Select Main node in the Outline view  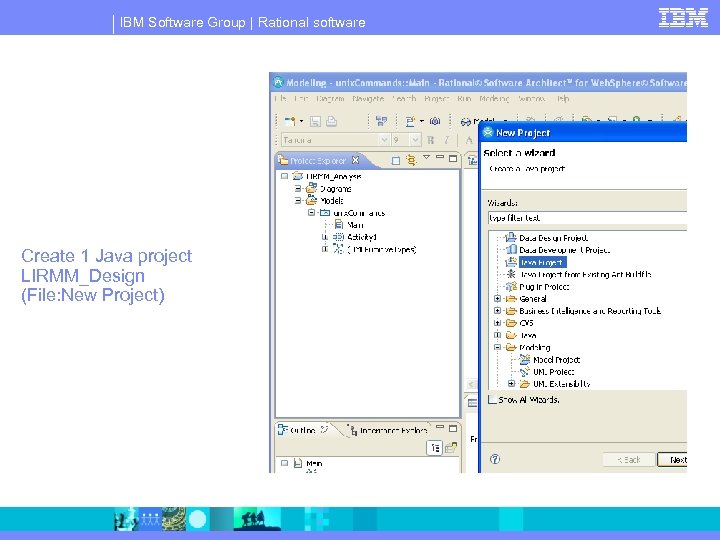point(314,463)
